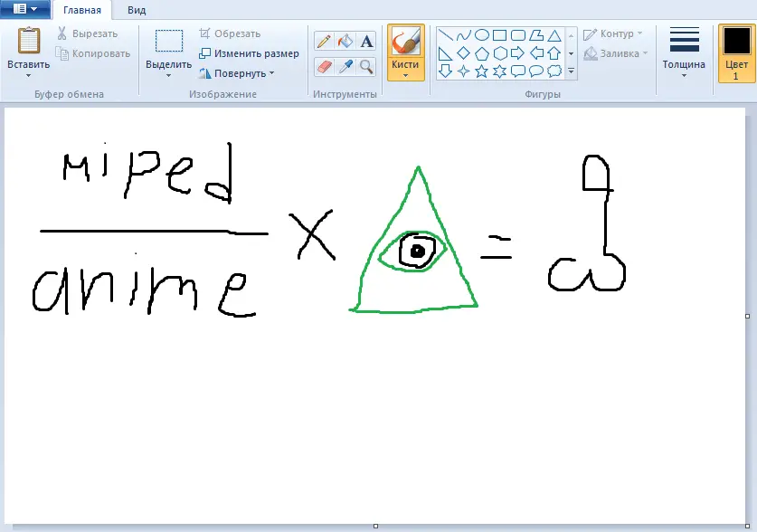Choose the Diamond shape

pos(463,53)
